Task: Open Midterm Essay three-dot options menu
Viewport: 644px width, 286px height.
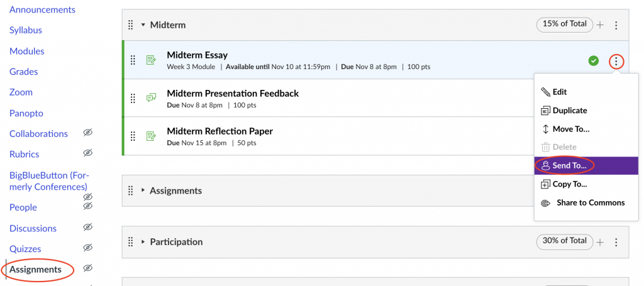Action: pos(616,62)
